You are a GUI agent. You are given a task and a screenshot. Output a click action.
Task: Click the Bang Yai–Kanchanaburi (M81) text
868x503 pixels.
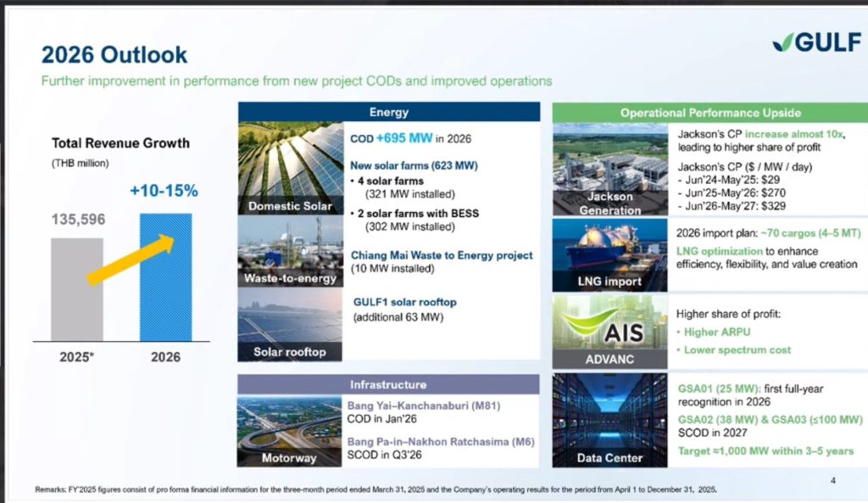[424, 405]
